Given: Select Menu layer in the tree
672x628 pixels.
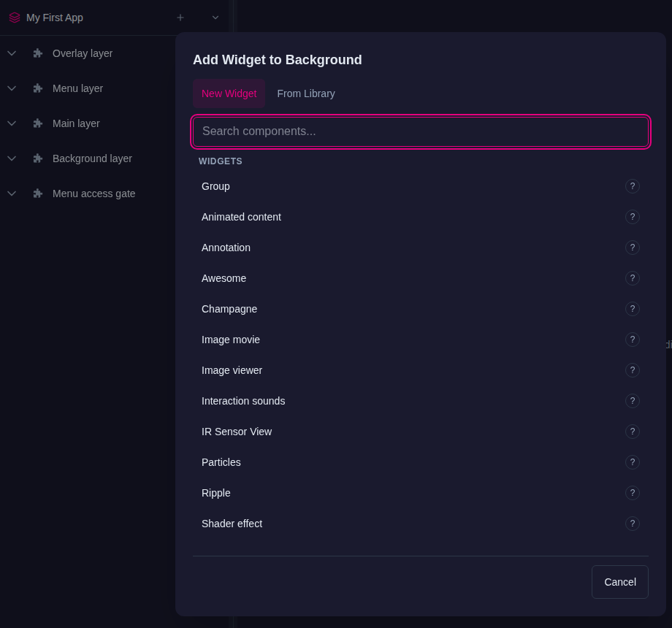Looking at the screenshot, I should [77, 88].
